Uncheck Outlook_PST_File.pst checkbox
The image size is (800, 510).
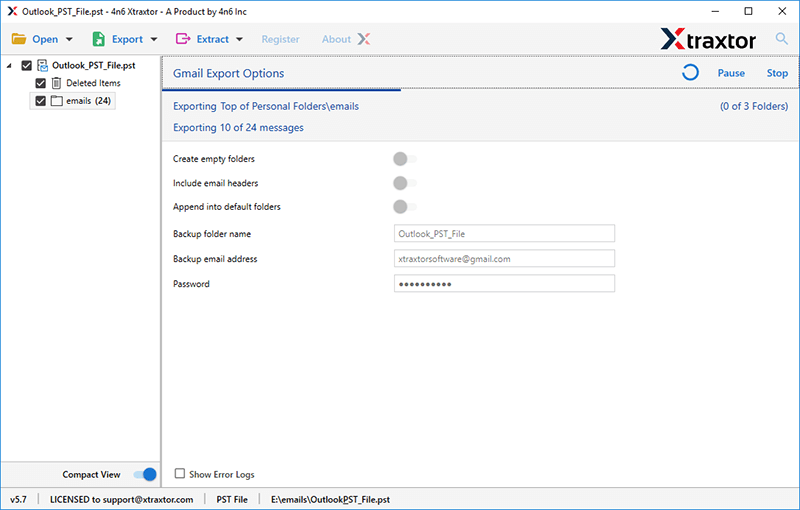click(x=27, y=65)
